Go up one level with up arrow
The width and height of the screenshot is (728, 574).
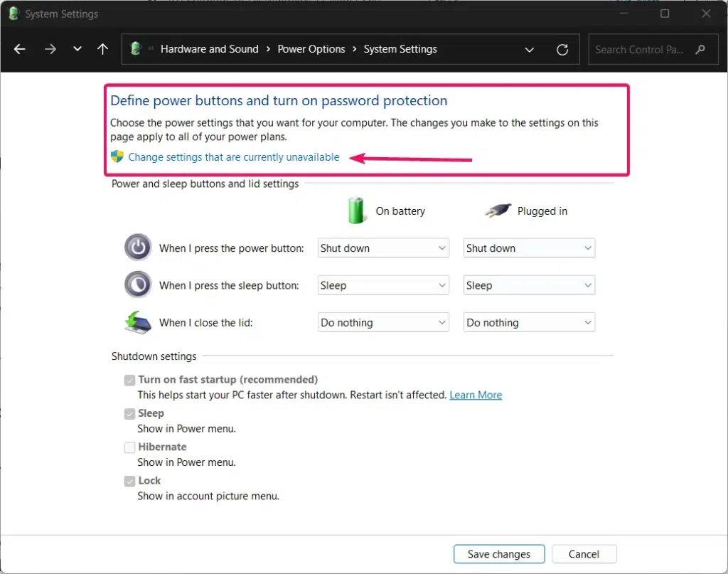(x=102, y=49)
